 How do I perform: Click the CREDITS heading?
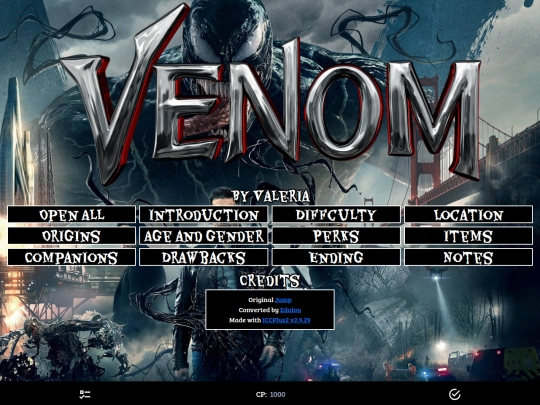[x=270, y=281]
